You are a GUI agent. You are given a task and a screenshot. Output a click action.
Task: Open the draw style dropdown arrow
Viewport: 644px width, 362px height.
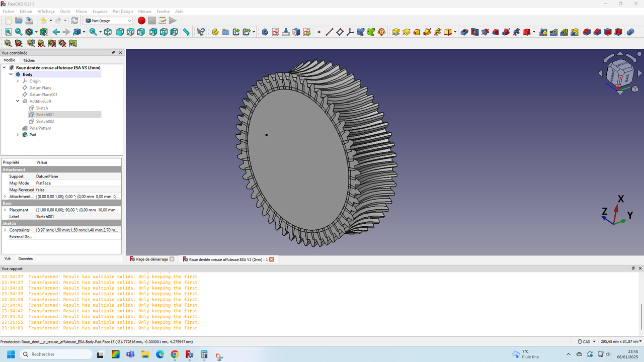coord(36,32)
